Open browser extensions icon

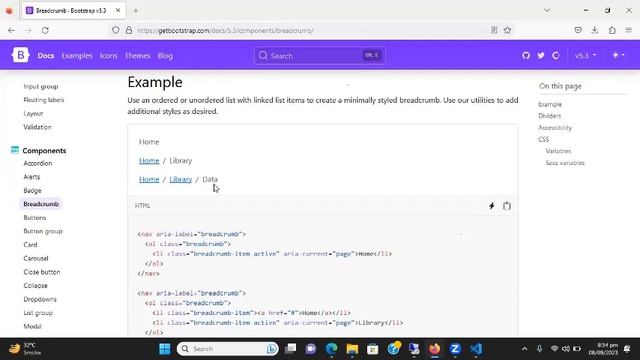click(612, 30)
